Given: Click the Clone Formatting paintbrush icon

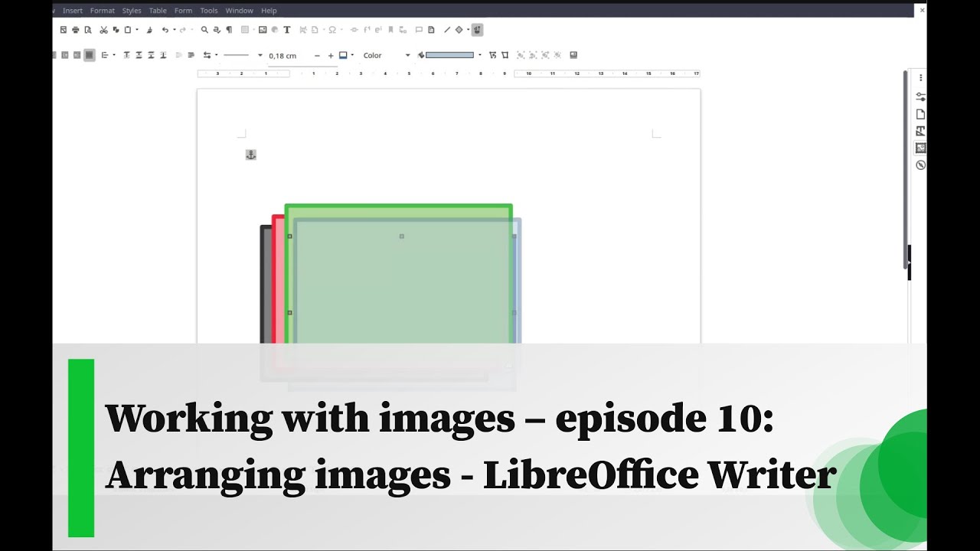Looking at the screenshot, I should pyautogui.click(x=149, y=30).
